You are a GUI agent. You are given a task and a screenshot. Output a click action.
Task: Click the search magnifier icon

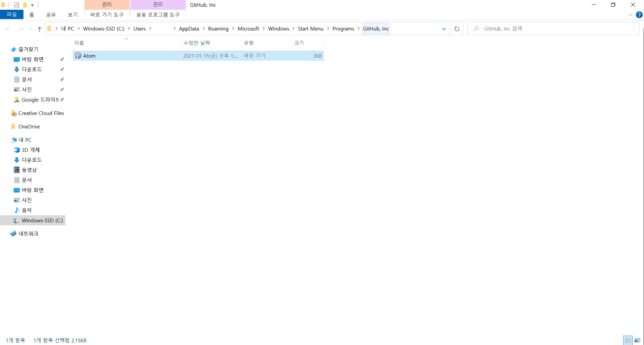click(476, 29)
